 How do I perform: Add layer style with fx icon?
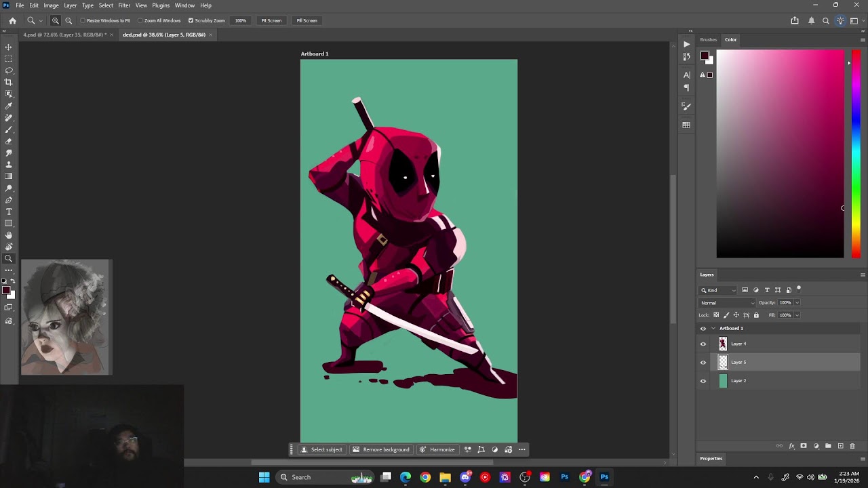click(x=791, y=446)
